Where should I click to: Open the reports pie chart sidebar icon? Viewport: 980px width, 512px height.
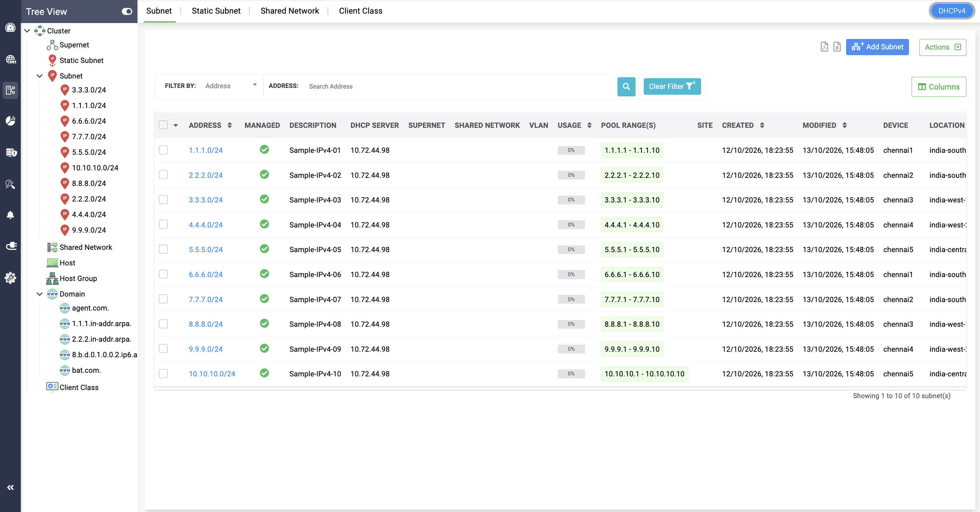coord(10,121)
